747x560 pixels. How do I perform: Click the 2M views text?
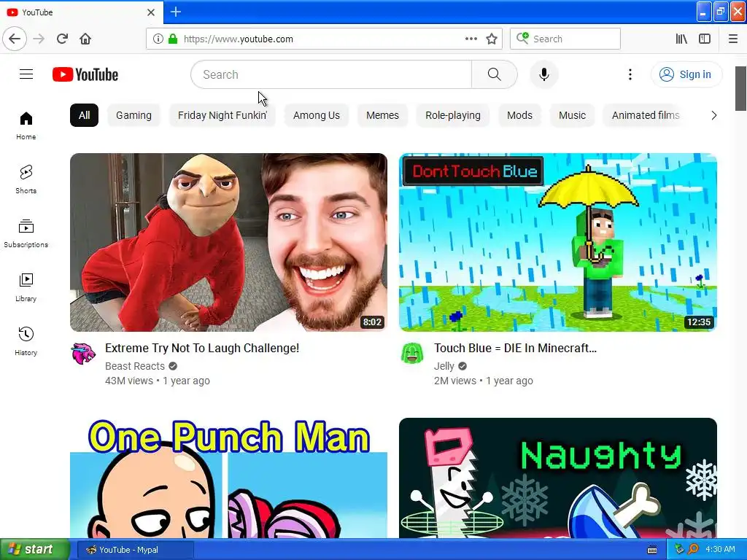point(455,381)
